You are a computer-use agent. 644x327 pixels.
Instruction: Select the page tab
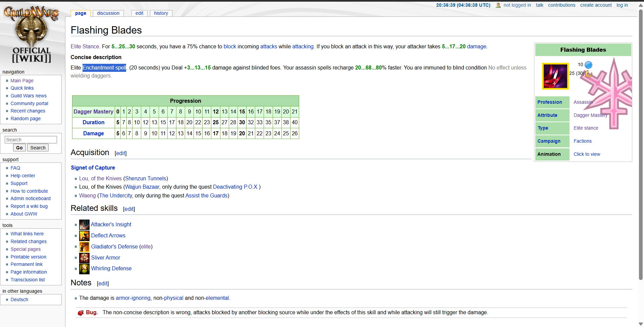click(x=80, y=13)
